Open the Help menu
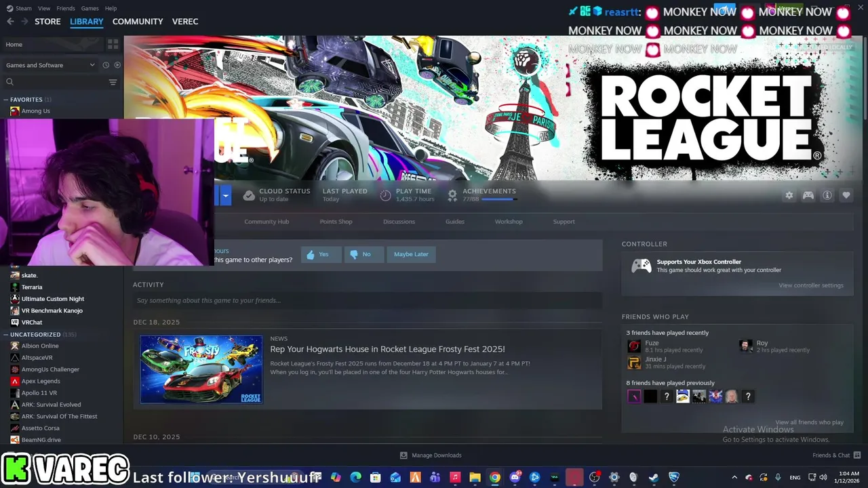 pos(111,8)
